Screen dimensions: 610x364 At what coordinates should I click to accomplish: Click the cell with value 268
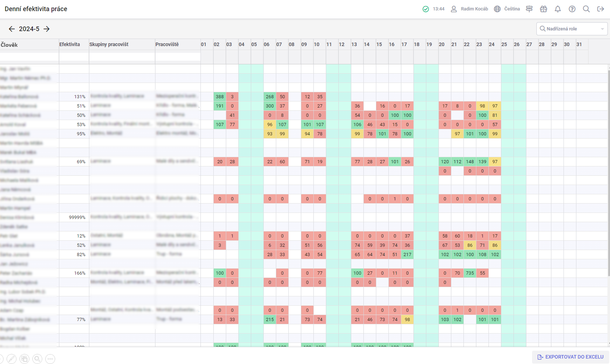[270, 97]
